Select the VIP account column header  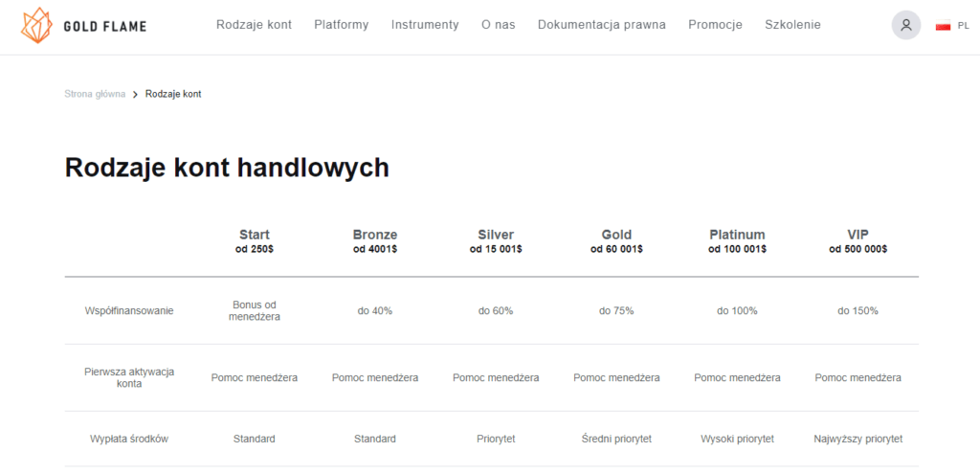858,240
